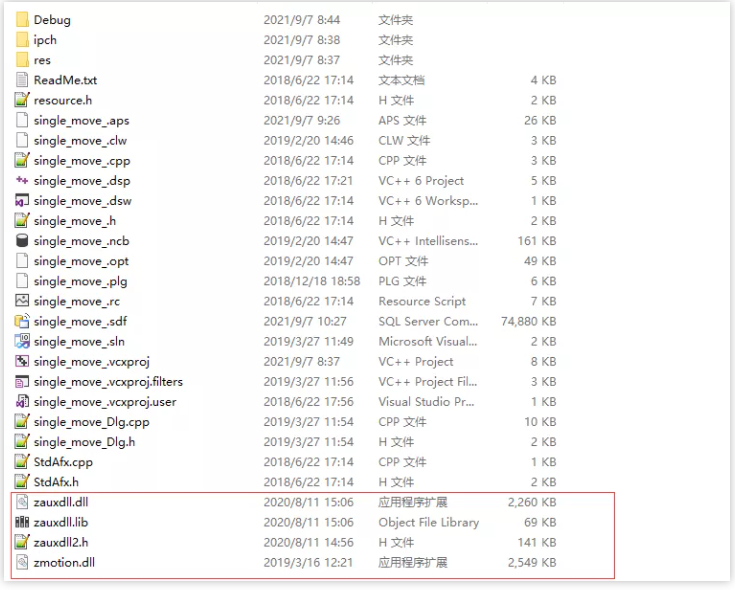Select the single_move_.cpp file name
Image resolution: width=735 pixels, height=590 pixels.
pos(82,161)
